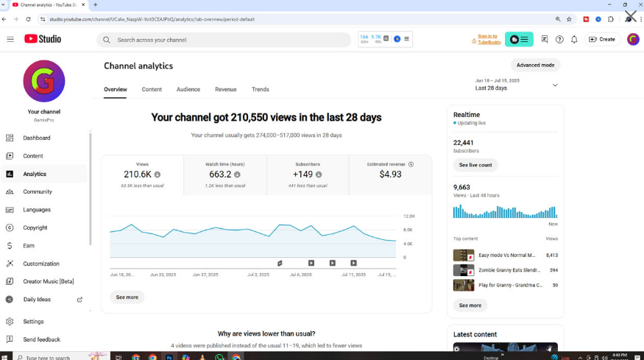Click the See live count button

[x=475, y=165]
